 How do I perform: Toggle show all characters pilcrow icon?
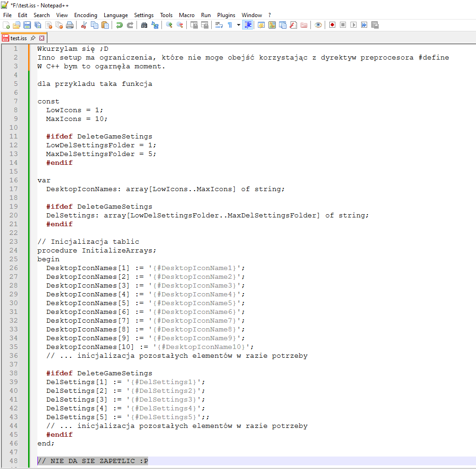230,25
